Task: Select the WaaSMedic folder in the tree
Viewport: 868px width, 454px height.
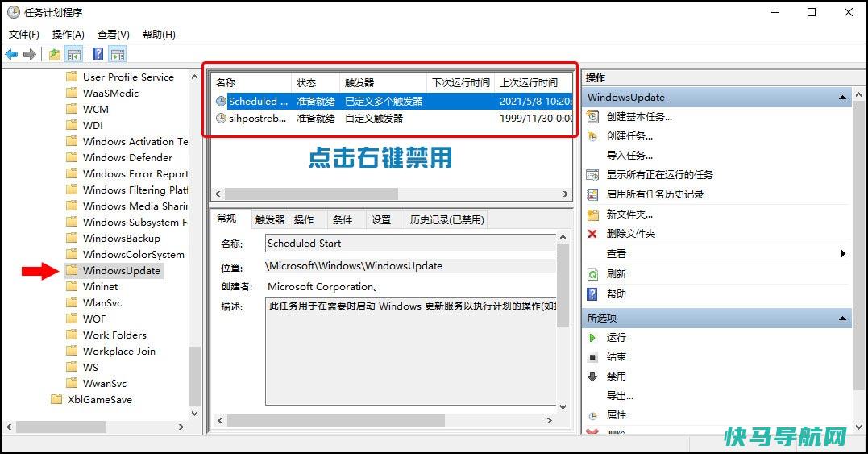Action: click(x=110, y=93)
